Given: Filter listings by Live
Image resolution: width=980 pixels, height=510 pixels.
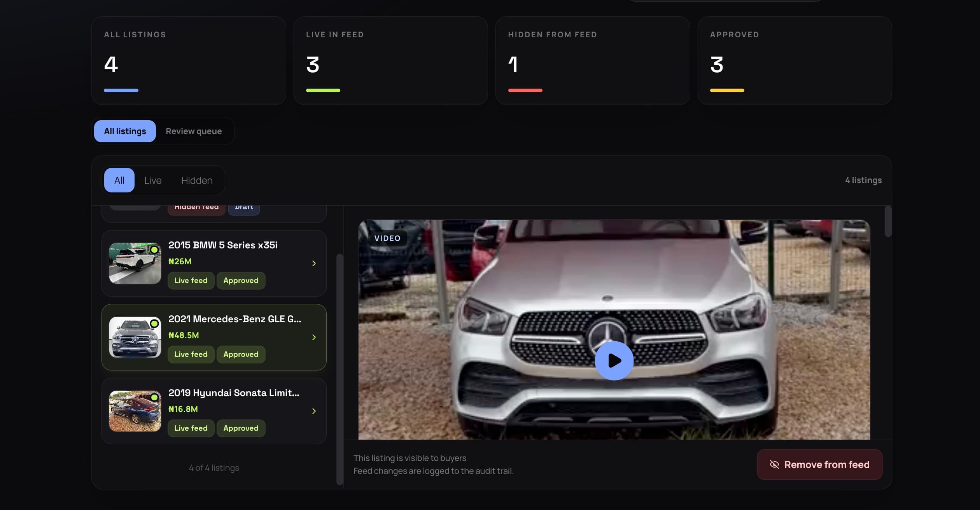Looking at the screenshot, I should click(x=153, y=180).
